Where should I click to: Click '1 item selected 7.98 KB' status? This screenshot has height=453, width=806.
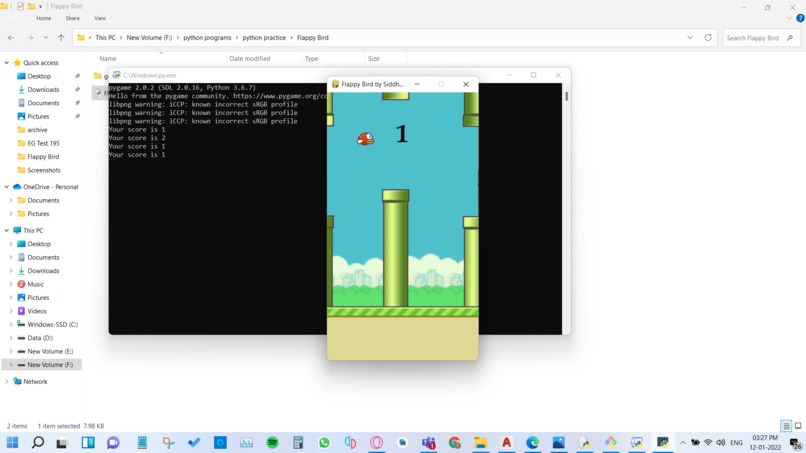71,426
